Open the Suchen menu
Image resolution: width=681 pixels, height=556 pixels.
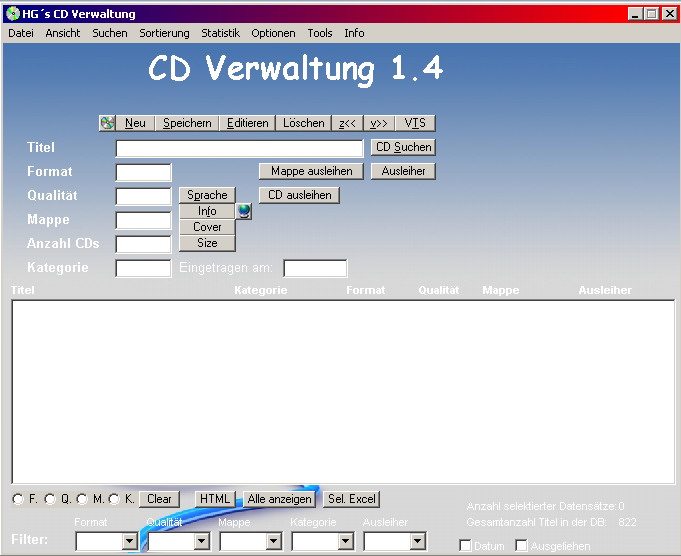[x=110, y=33]
